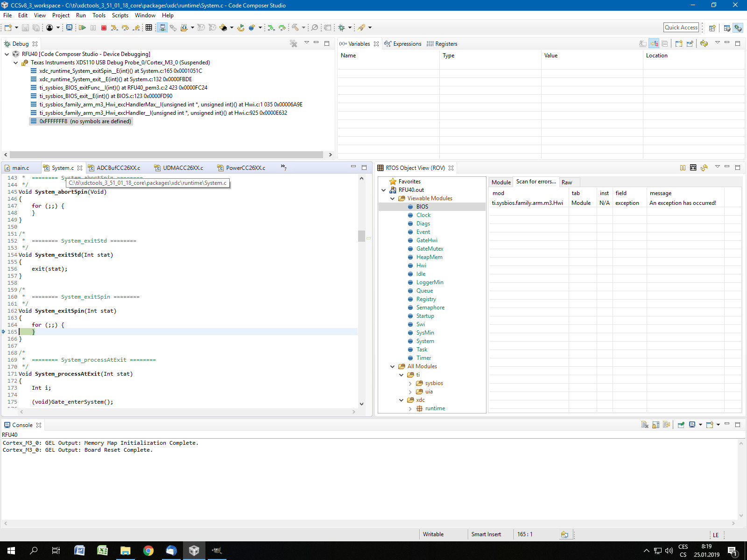
Task: Open Chrome from the Windows taskbar
Action: coord(148,551)
